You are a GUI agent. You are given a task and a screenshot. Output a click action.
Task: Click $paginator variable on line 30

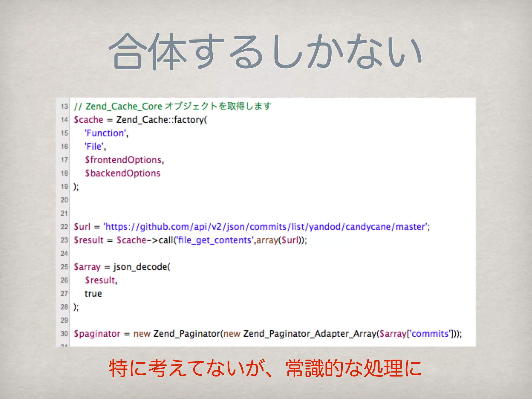pyautogui.click(x=97, y=334)
